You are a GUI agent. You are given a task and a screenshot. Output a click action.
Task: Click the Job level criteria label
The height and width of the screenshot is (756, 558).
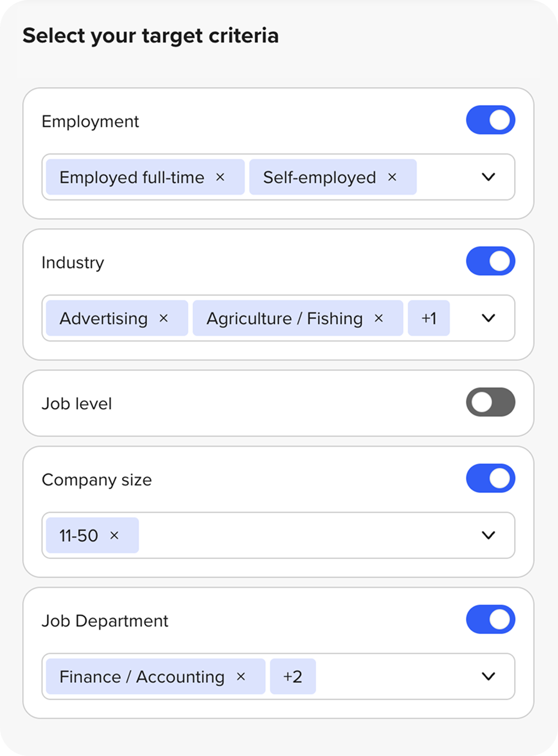pos(77,404)
